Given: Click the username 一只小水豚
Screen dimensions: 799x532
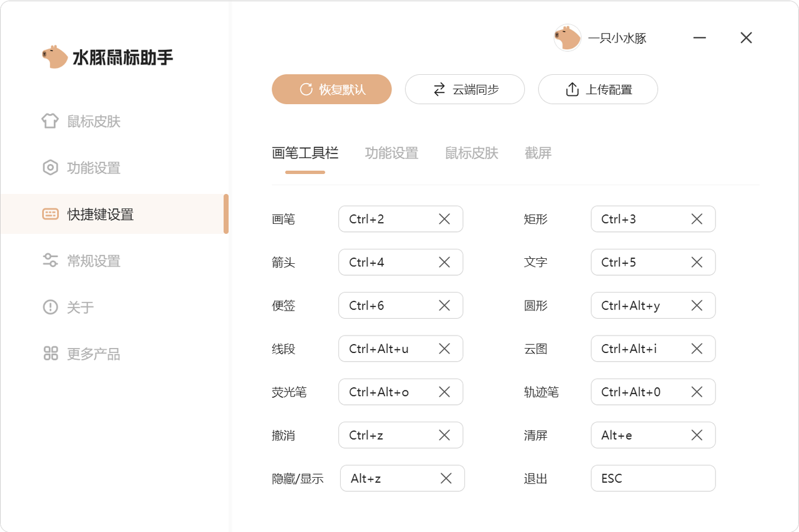Looking at the screenshot, I should [x=618, y=37].
